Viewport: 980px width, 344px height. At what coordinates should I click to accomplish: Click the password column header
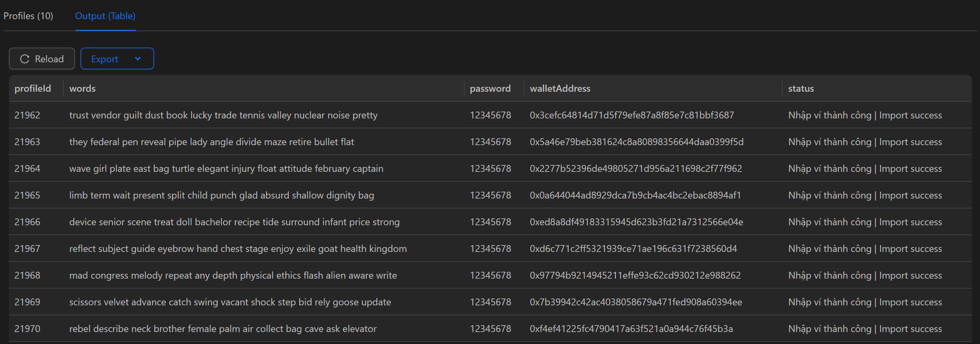pos(491,88)
